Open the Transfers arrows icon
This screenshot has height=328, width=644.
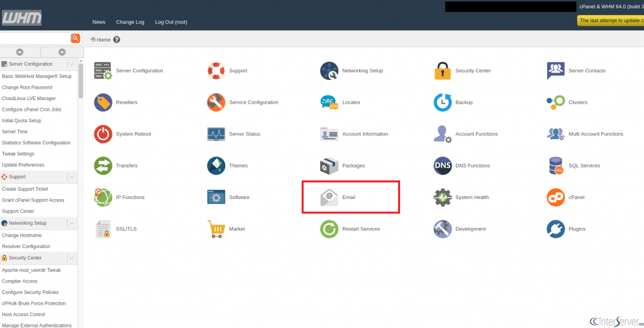click(103, 166)
